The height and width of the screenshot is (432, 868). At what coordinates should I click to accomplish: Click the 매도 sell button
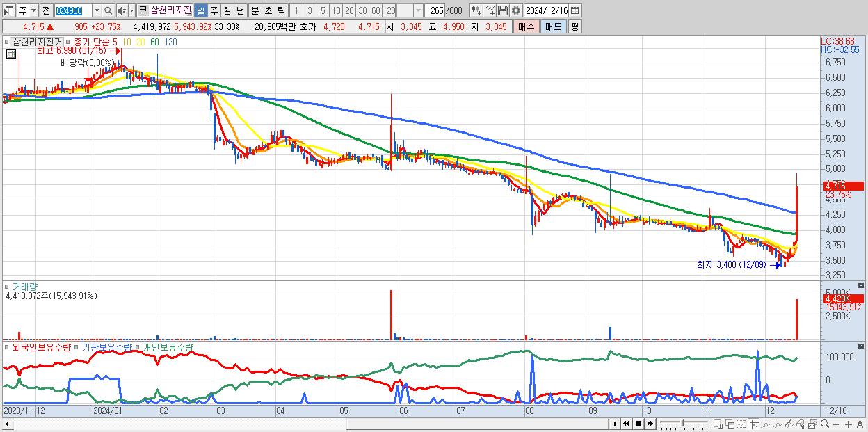(554, 26)
